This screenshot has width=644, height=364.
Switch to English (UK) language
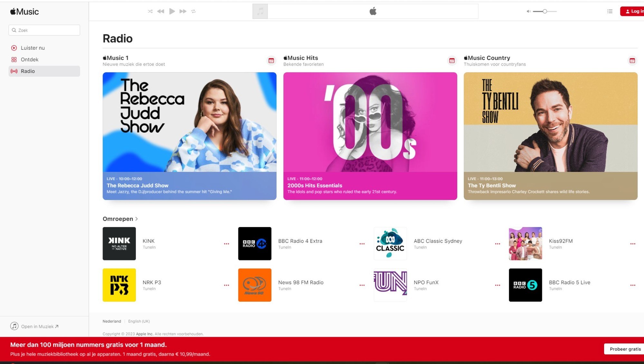[x=139, y=321]
